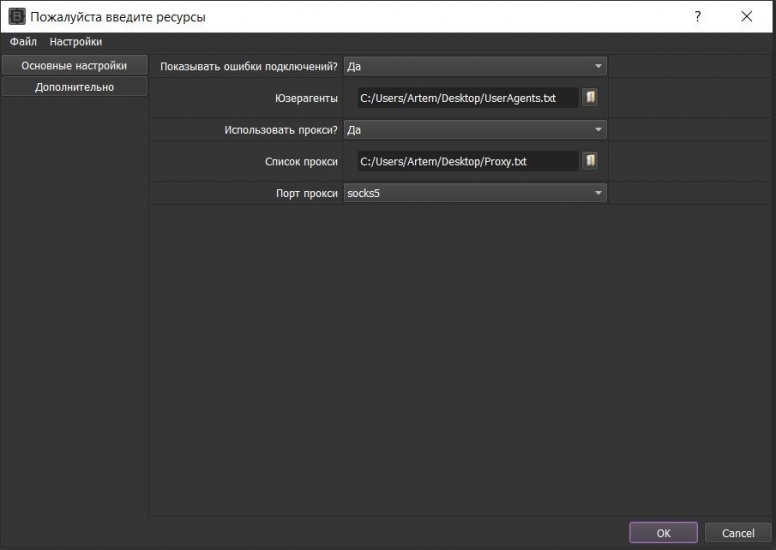Expand the Показывать ошибки подключений dropdown
This screenshot has height=550, width=776.
(x=475, y=66)
